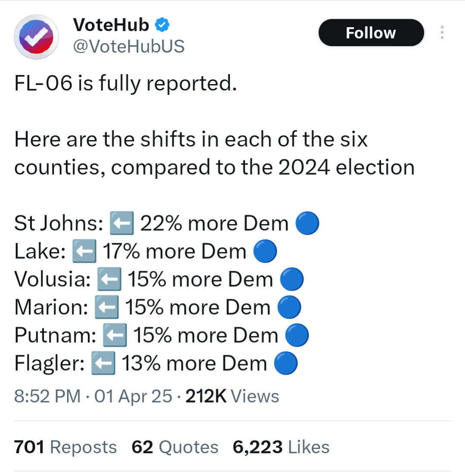The image size is (465, 476).
Task: Click the left arrow emoji beside St Johns
Action: [x=122, y=224]
